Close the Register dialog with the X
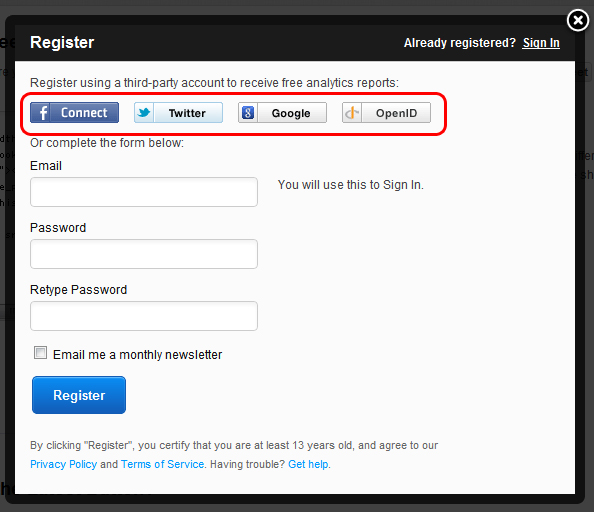The width and height of the screenshot is (594, 512). 578,20
